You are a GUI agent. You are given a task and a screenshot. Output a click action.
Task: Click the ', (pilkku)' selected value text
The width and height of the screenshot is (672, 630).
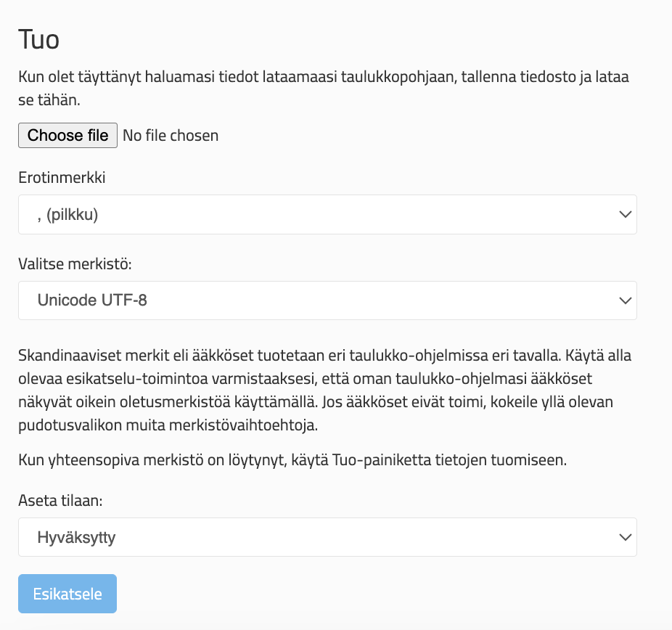[x=67, y=214]
